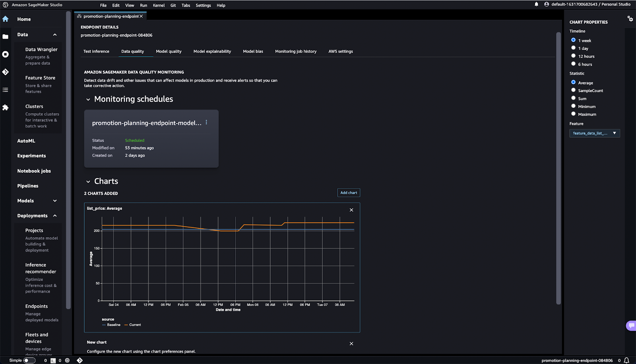Open the property inspector gear icon
The height and width of the screenshot is (364, 636).
(630, 19)
